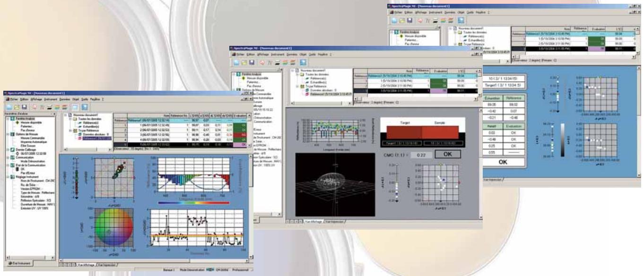Collapse Nouveau document1 node in color-wheel window

tap(65, 115)
